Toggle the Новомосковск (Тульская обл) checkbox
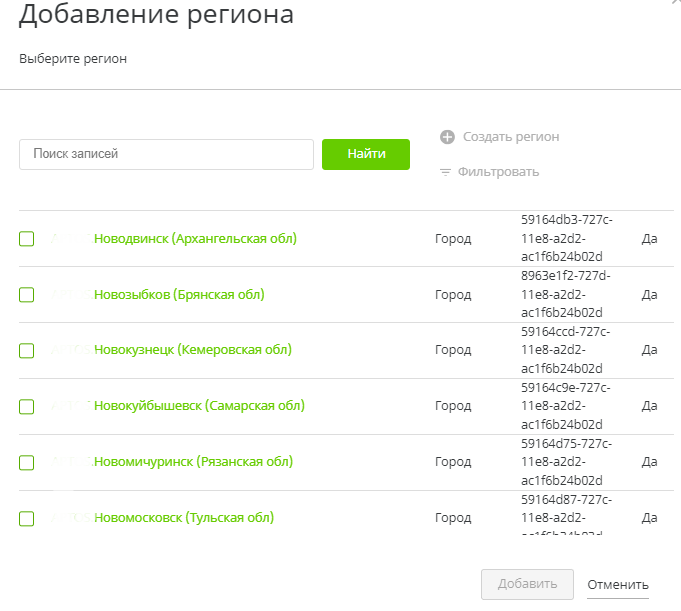 27,519
